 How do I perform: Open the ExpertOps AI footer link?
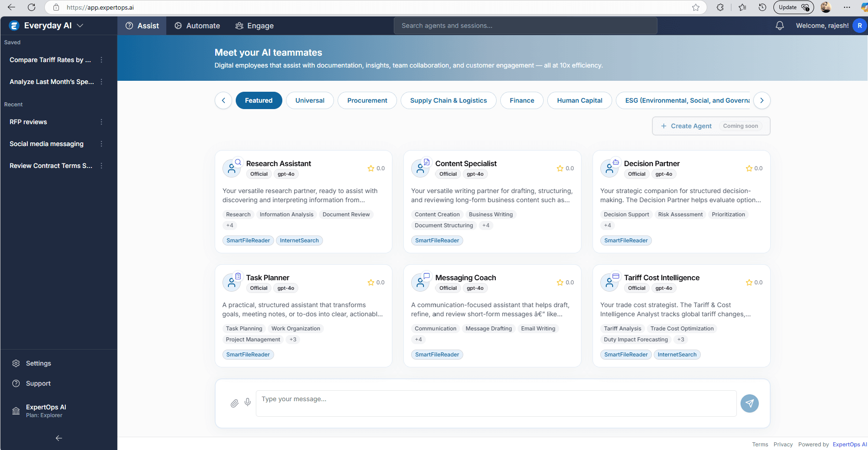849,445
